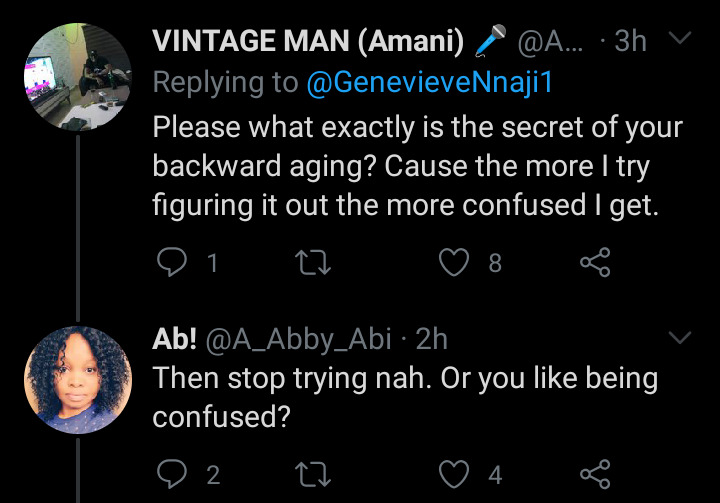720x503 pixels.
Task: Open VINTAGE MAN (Amani) profile name
Action: 310,42
